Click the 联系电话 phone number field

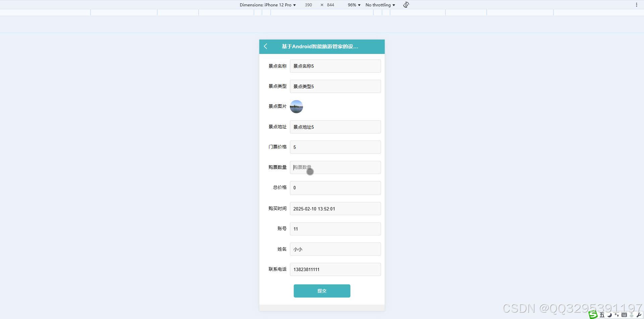click(335, 269)
